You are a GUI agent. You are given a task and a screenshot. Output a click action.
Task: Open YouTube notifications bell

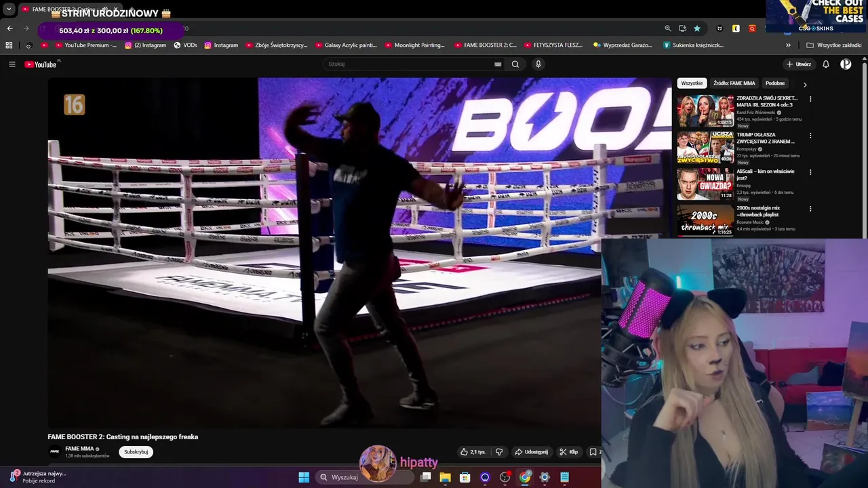[x=826, y=64]
